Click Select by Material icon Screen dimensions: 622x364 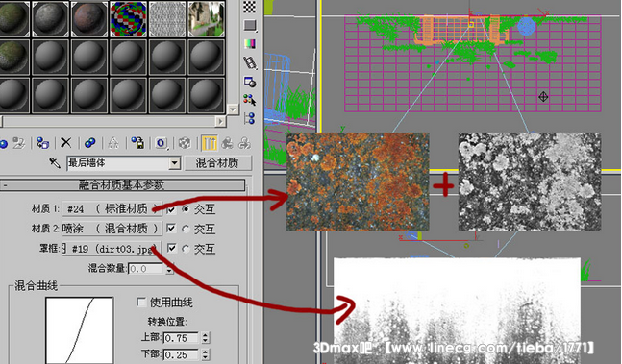[250, 100]
